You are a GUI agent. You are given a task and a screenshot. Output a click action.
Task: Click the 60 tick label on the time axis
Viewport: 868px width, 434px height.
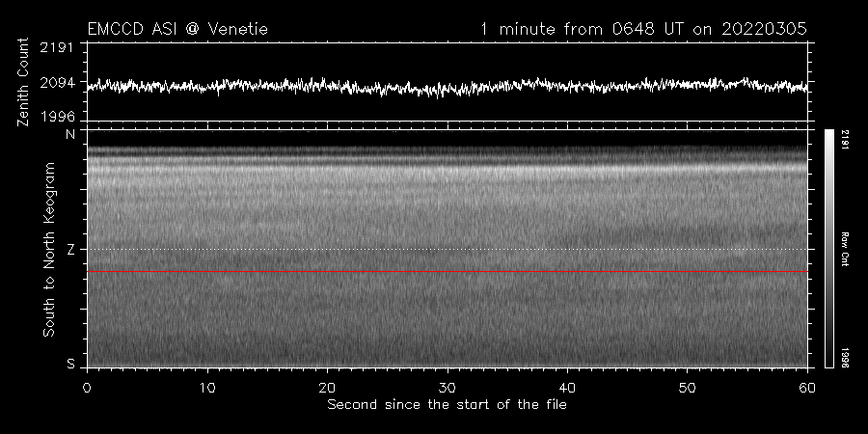807,388
